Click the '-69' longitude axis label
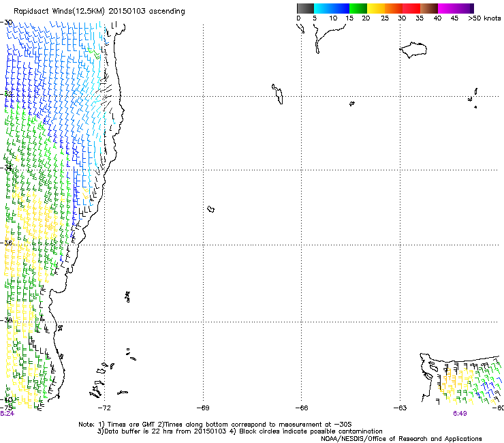 [x=203, y=408]
